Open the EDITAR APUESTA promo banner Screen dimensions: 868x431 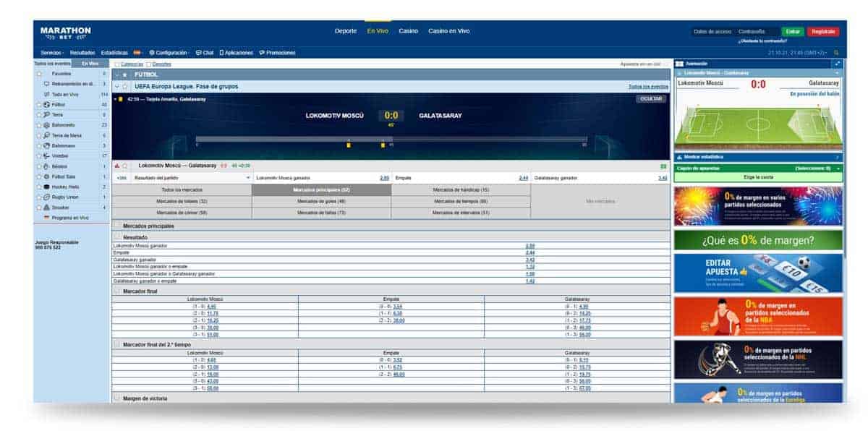[x=758, y=273]
